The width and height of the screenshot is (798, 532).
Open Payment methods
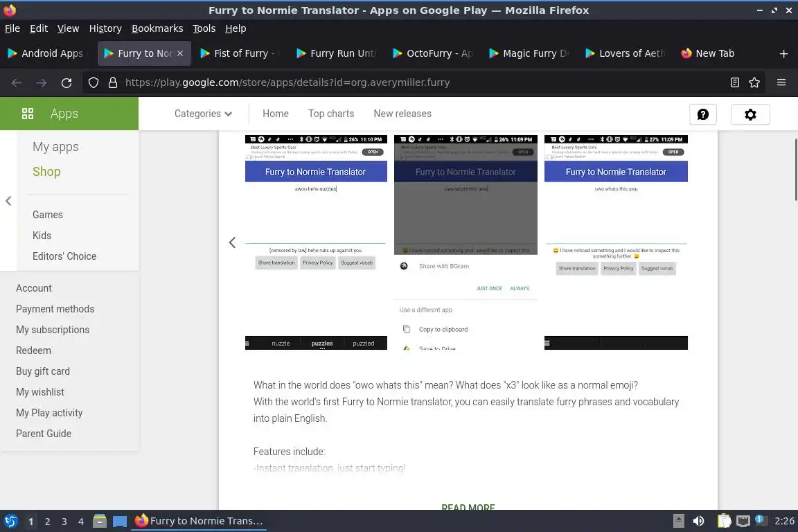click(55, 309)
